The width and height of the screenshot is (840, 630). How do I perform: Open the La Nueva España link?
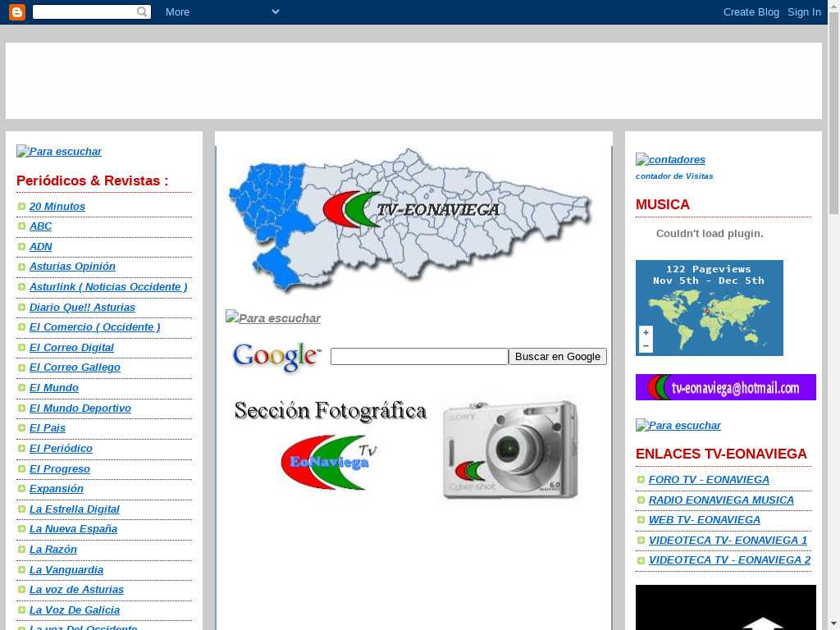(x=73, y=529)
